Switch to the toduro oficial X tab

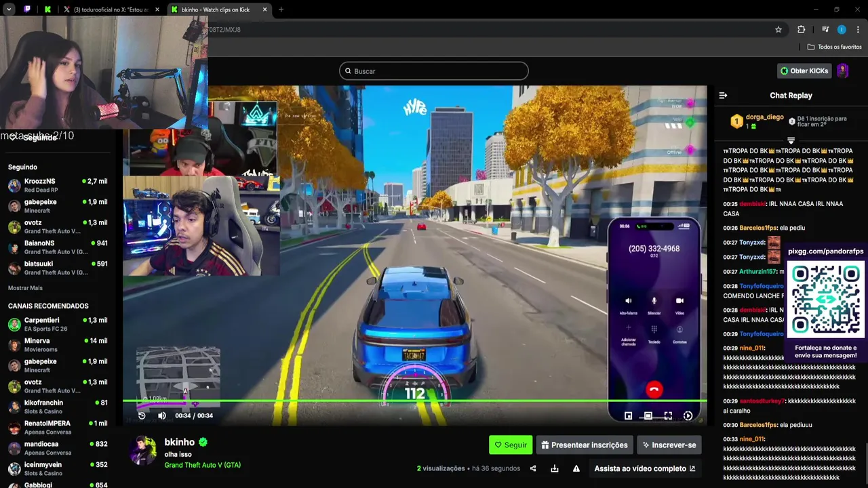tap(111, 9)
